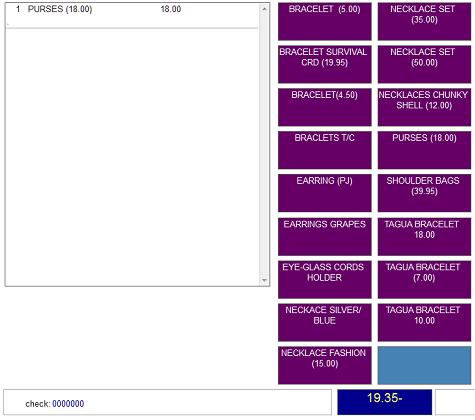This screenshot has height=420, width=475.
Task: Add NECKLACE FASHION (15.00) item
Action: coord(325,365)
